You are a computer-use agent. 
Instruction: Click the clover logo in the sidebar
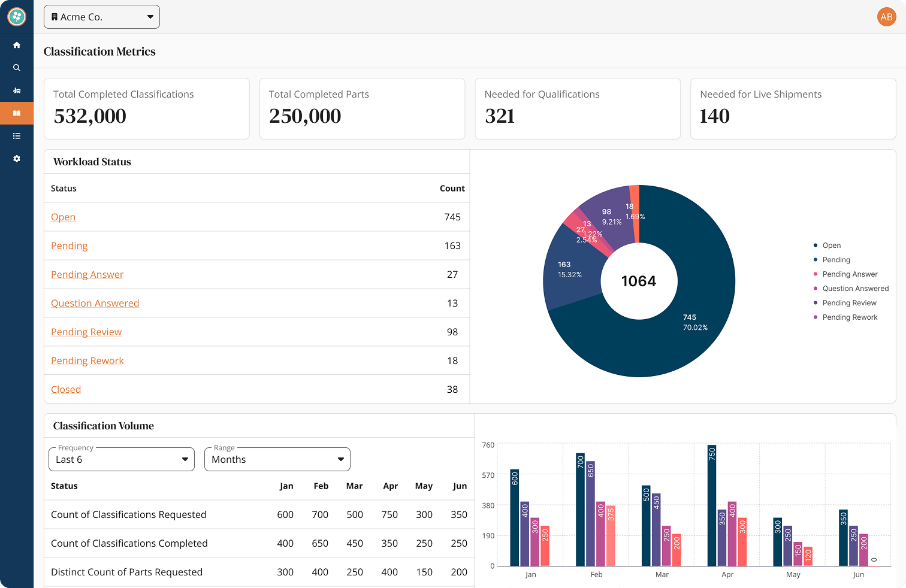(x=17, y=17)
